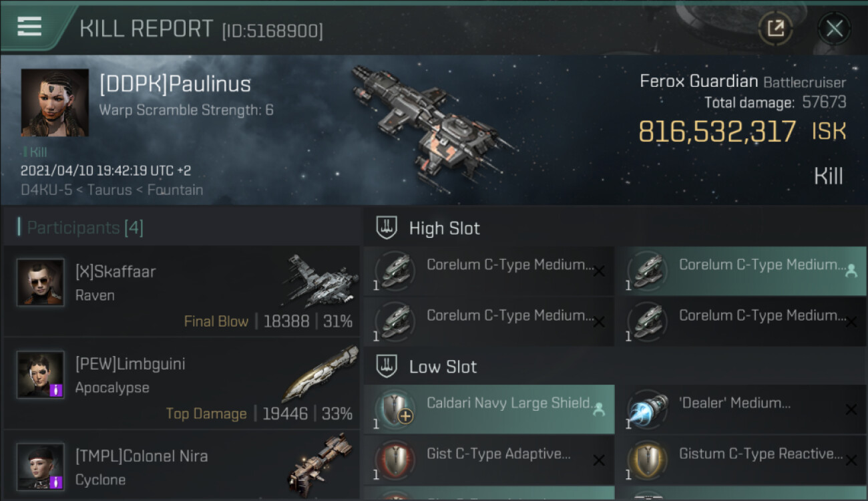Open the D4KU-5 < Taurus < Fountain location link

point(112,190)
